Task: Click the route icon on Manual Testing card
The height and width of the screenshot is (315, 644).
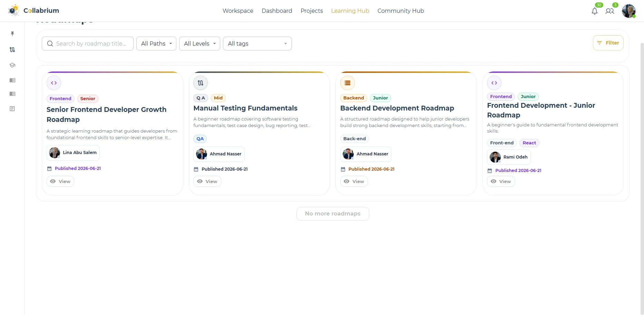Action: (x=201, y=83)
